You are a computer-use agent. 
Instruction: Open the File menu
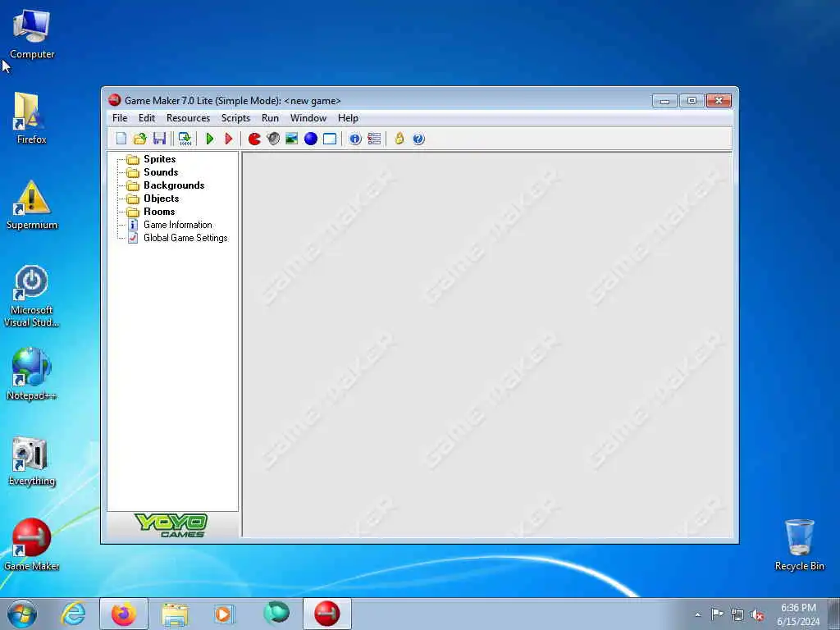pos(120,118)
